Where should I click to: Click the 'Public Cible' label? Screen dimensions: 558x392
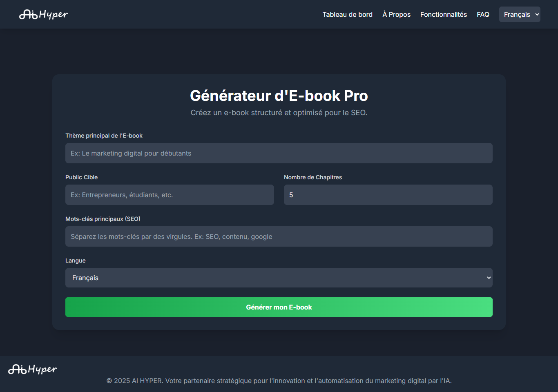pos(82,177)
